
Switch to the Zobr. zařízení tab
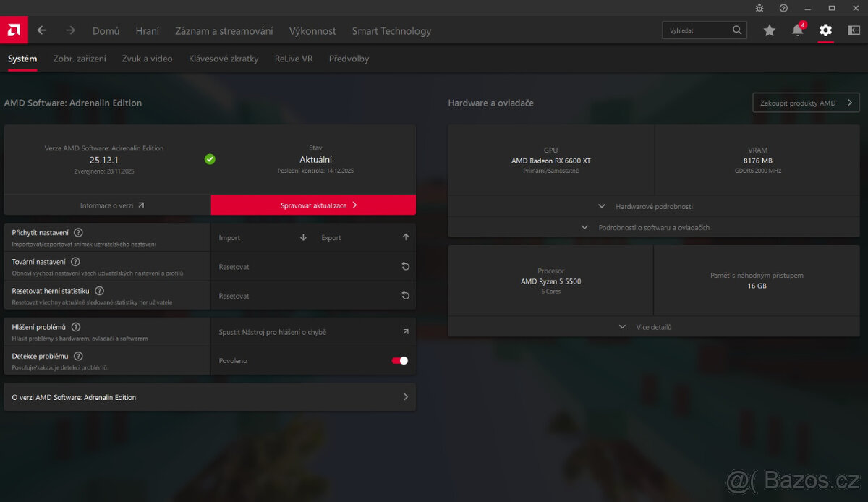tap(80, 59)
